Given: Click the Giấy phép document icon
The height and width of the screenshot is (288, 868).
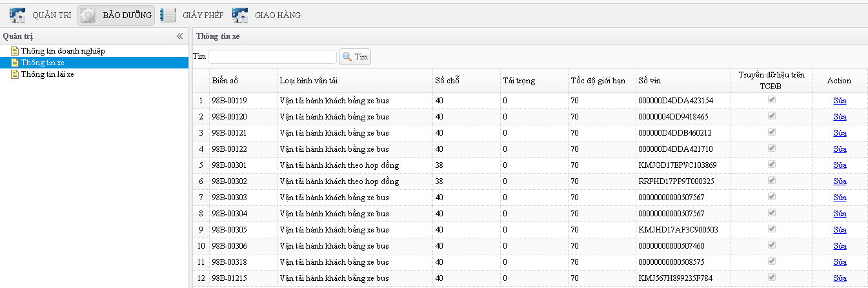Looking at the screenshot, I should pos(168,15).
